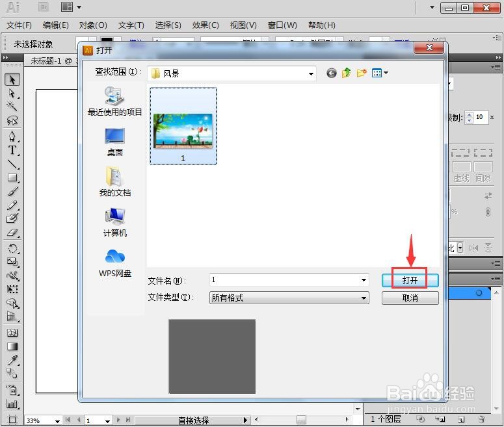Select the Blend tool

pos(12,373)
